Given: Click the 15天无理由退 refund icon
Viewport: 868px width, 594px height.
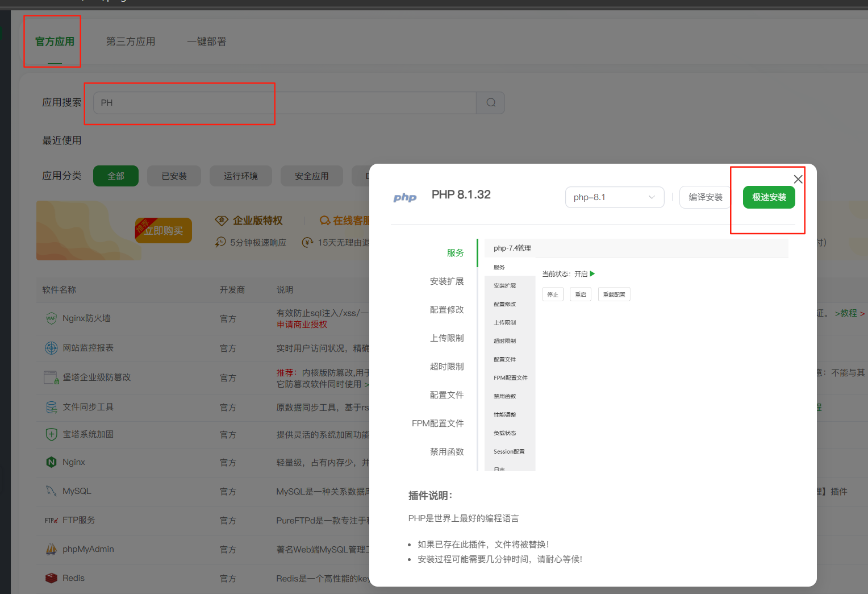Looking at the screenshot, I should [x=307, y=243].
